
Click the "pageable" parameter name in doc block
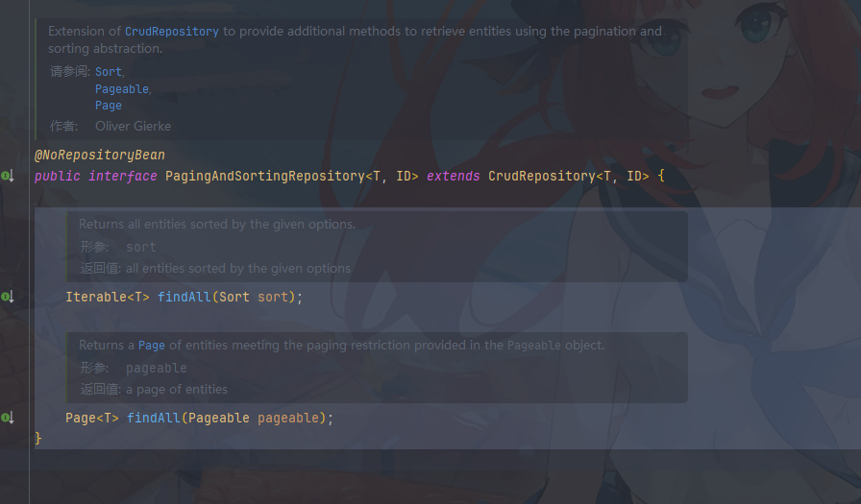[x=156, y=369]
